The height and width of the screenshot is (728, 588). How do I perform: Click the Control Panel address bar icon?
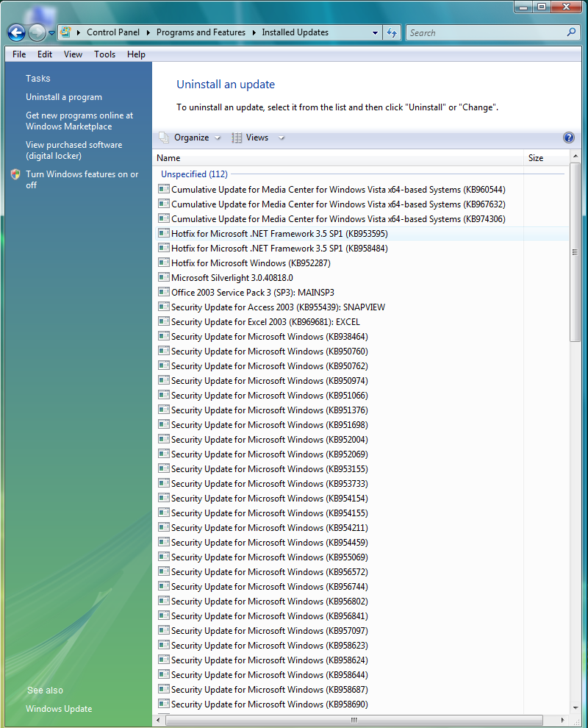click(x=66, y=32)
